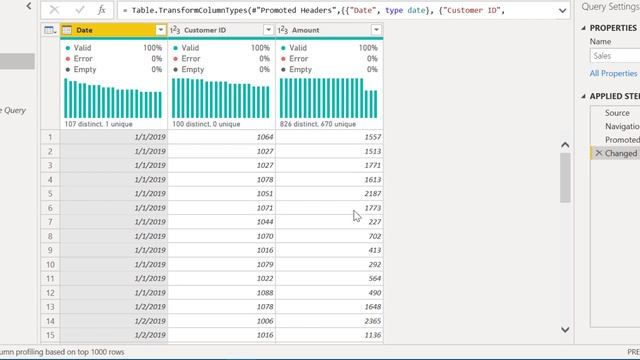Screen dimensions: 640x360
Task: Change Customer ID column data type icon
Action: (x=175, y=30)
